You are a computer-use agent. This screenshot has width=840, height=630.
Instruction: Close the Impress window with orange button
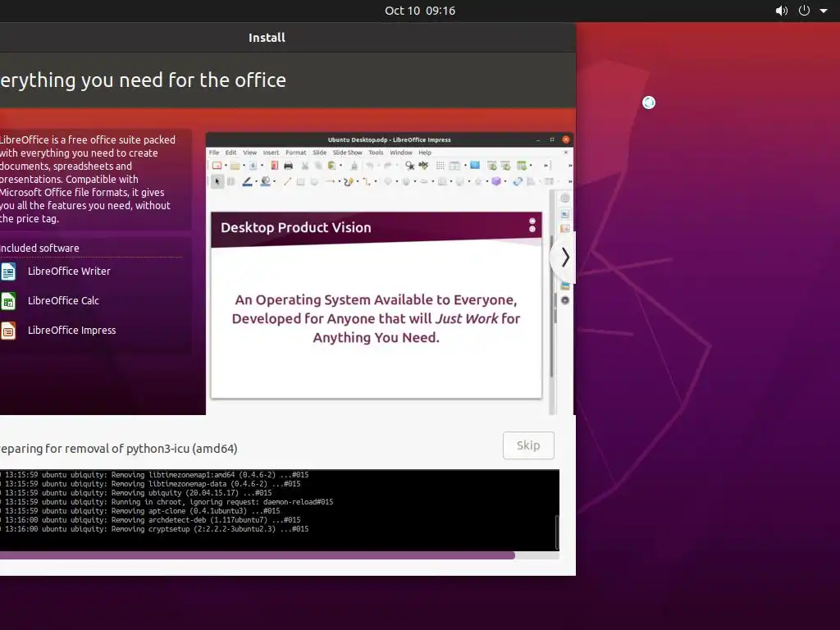[x=566, y=139]
